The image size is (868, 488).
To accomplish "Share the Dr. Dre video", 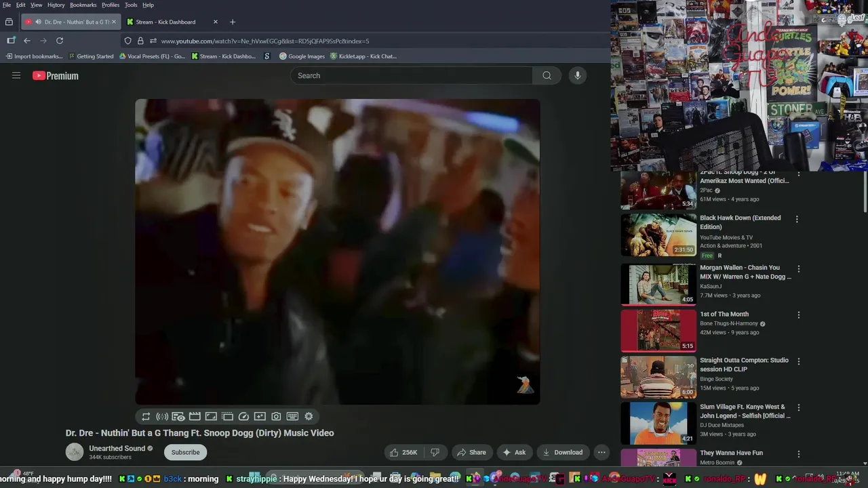I will tap(471, 452).
